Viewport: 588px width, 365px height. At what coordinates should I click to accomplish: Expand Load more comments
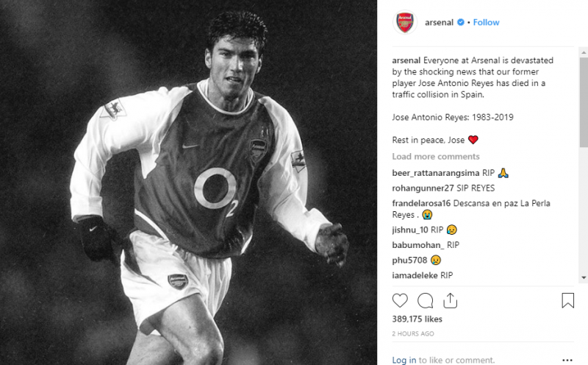pyautogui.click(x=435, y=157)
